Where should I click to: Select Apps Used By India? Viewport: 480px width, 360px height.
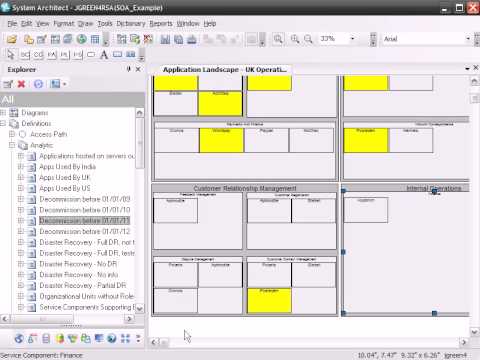(x=67, y=167)
